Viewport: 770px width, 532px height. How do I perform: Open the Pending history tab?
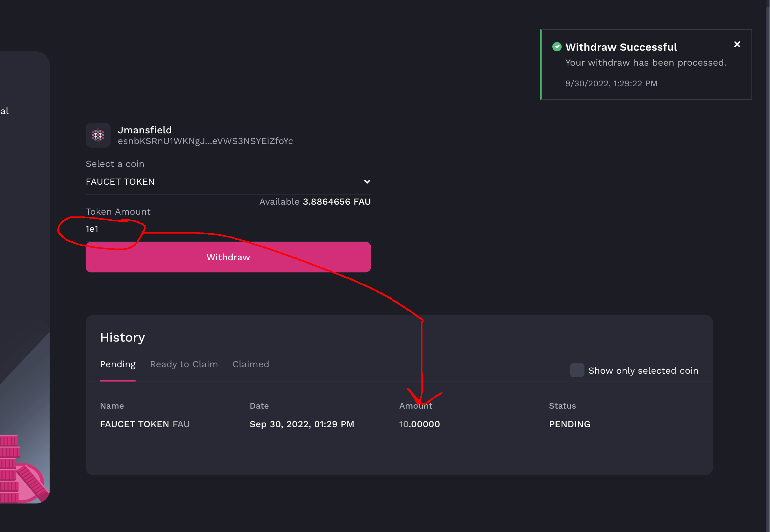(118, 364)
